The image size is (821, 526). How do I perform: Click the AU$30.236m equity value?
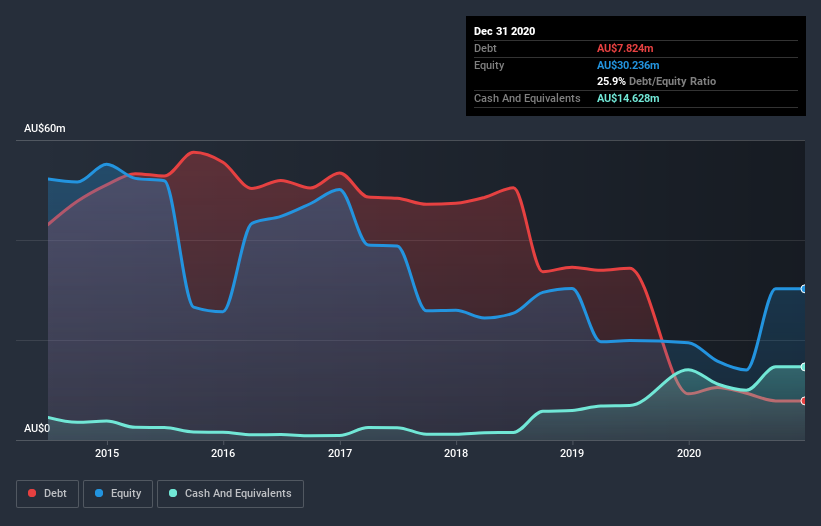[x=628, y=65]
